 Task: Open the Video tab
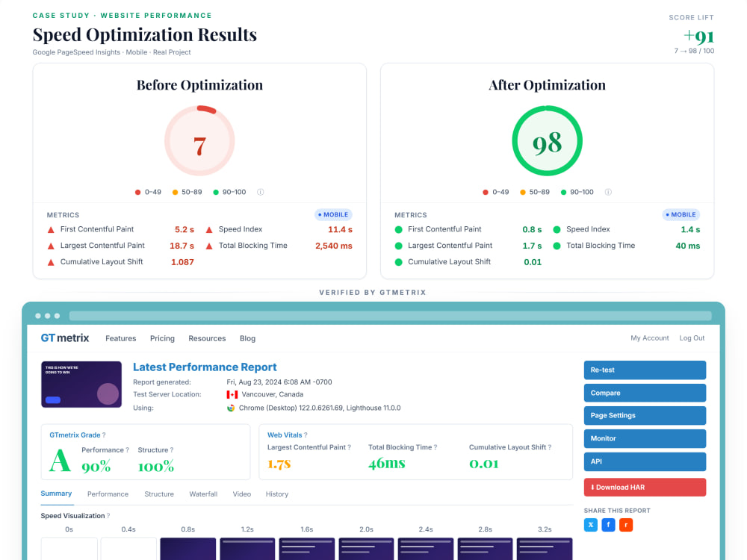241,494
